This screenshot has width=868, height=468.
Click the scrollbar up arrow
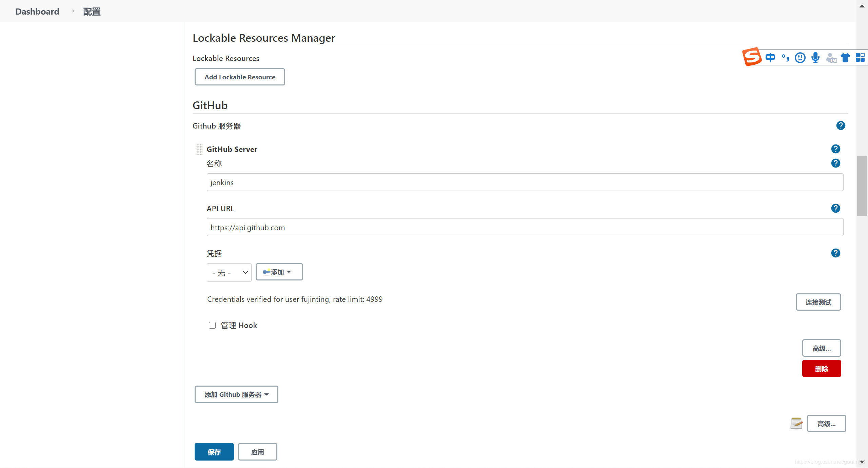point(862,6)
